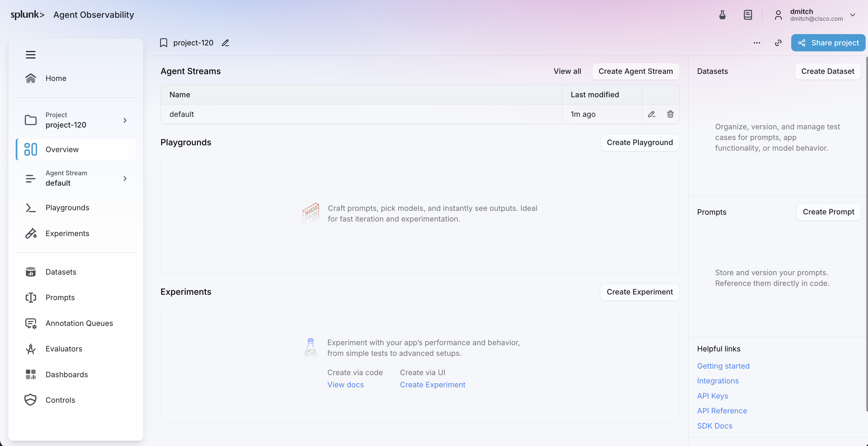Expand the dmitch account dropdown chevron
This screenshot has width=868, height=446.
853,15
